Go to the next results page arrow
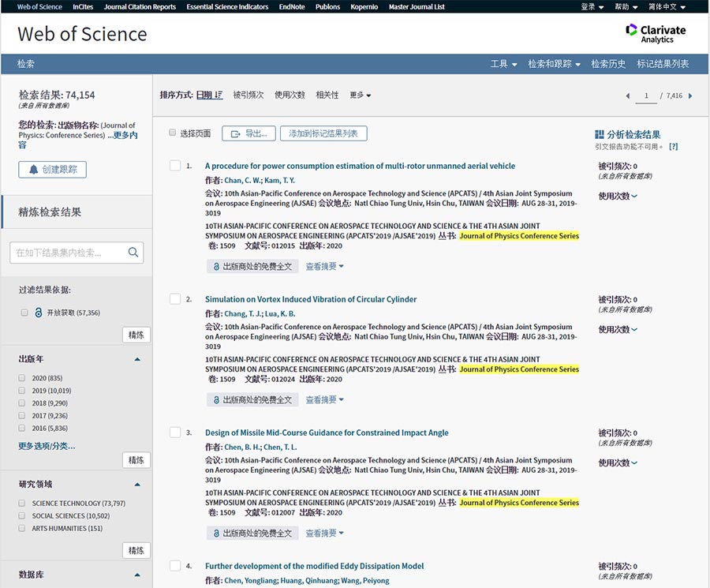This screenshot has width=710, height=588. 690,96
